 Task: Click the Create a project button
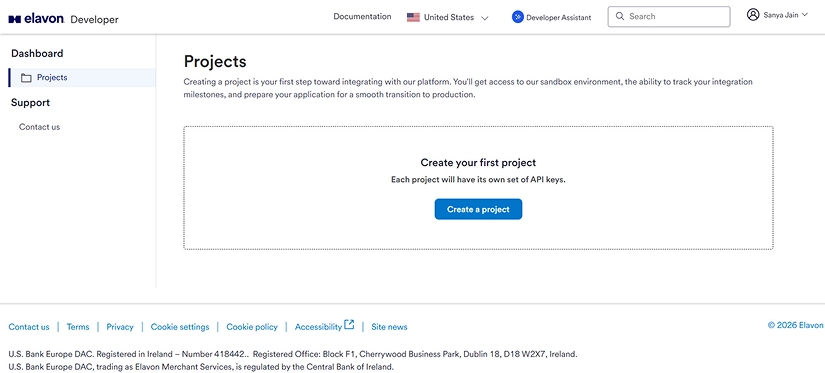[478, 209]
